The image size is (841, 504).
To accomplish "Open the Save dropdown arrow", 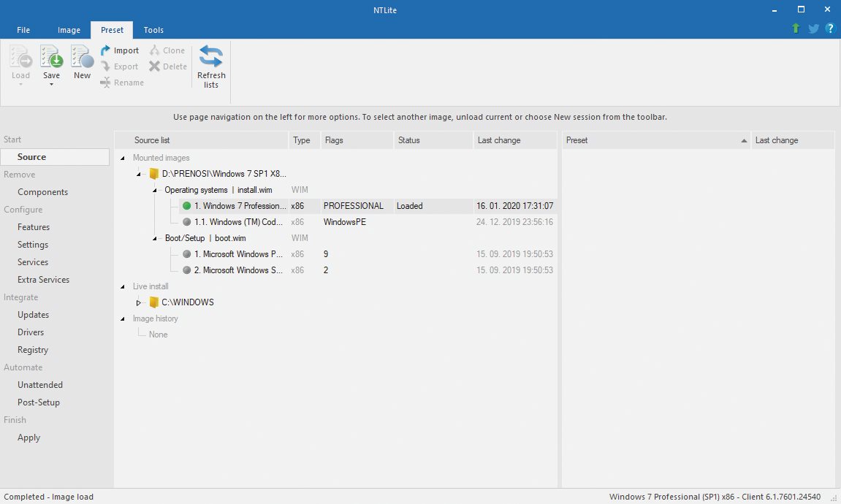I will click(51, 85).
